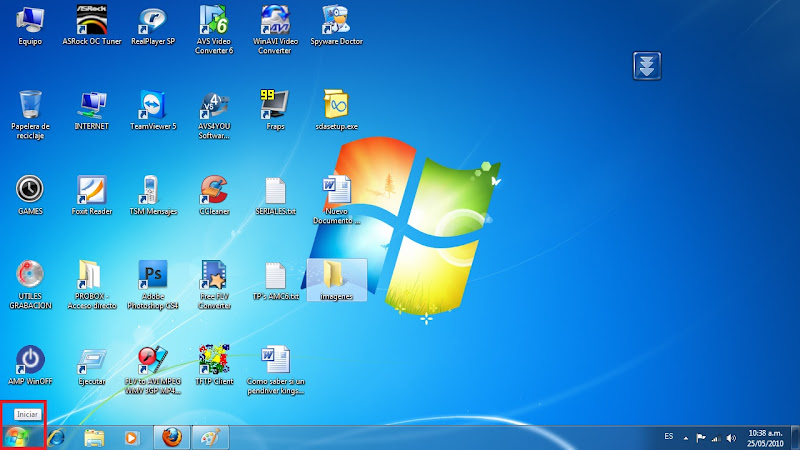Show hidden tray icons arrow
Screen dimensions: 800x450
coord(686,438)
